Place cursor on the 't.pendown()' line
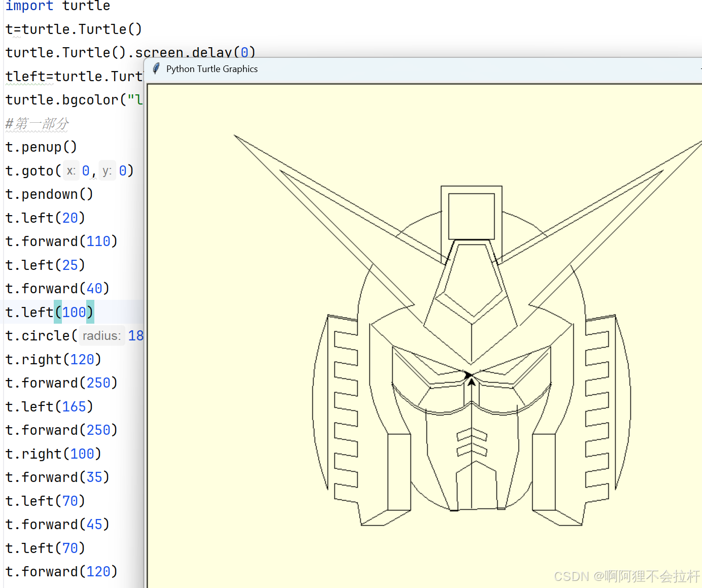Screen dimensions: 702x588 (x=49, y=194)
